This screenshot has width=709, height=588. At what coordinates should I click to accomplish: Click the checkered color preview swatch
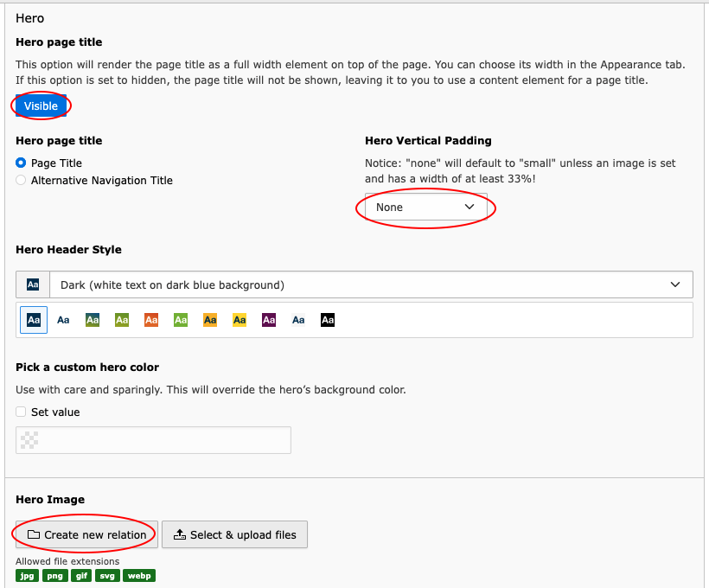[29, 440]
